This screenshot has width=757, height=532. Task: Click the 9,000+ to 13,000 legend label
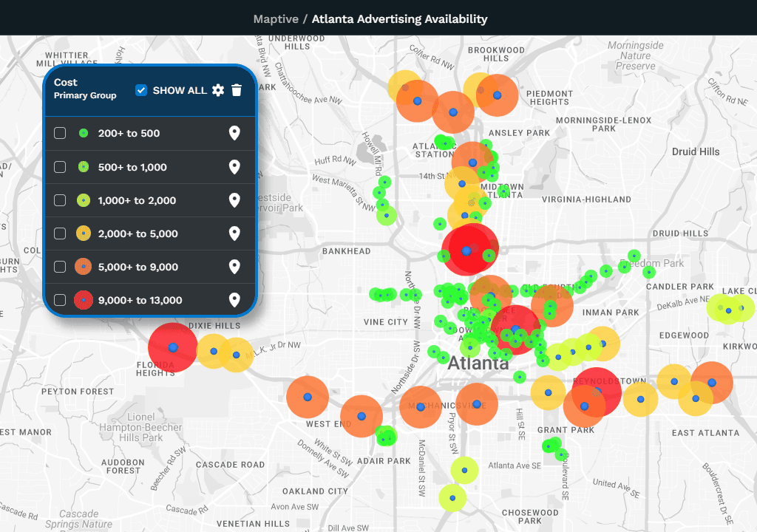click(140, 300)
